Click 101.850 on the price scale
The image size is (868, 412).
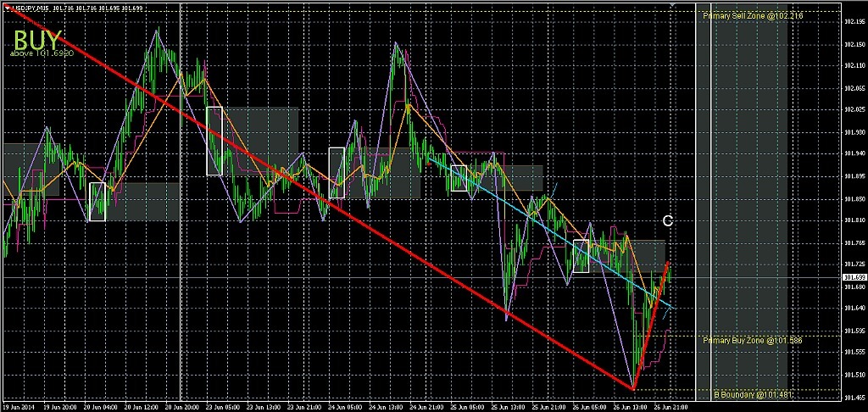point(854,199)
